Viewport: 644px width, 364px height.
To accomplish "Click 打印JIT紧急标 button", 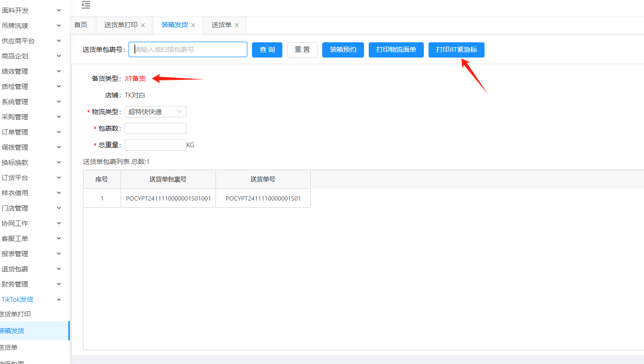I will tap(456, 50).
